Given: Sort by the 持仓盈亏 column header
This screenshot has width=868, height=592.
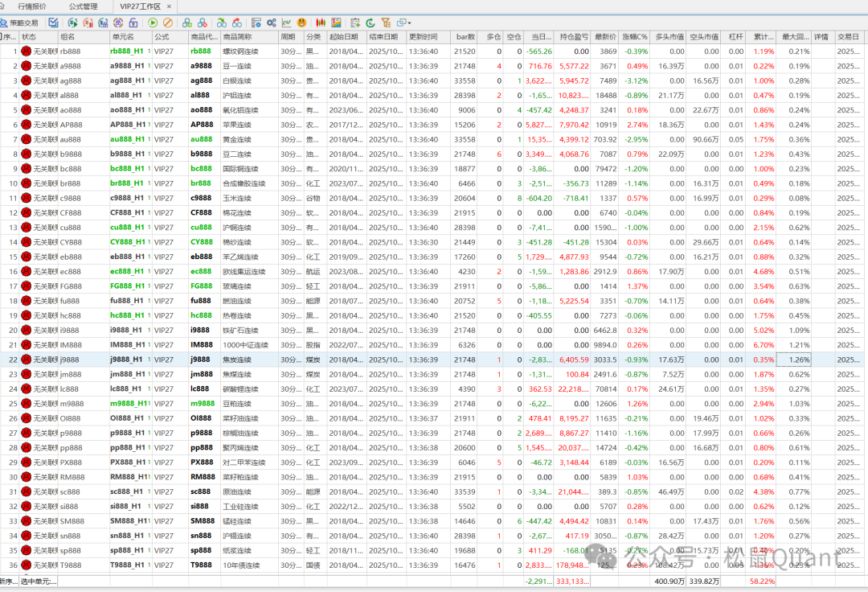Looking at the screenshot, I should [x=574, y=37].
